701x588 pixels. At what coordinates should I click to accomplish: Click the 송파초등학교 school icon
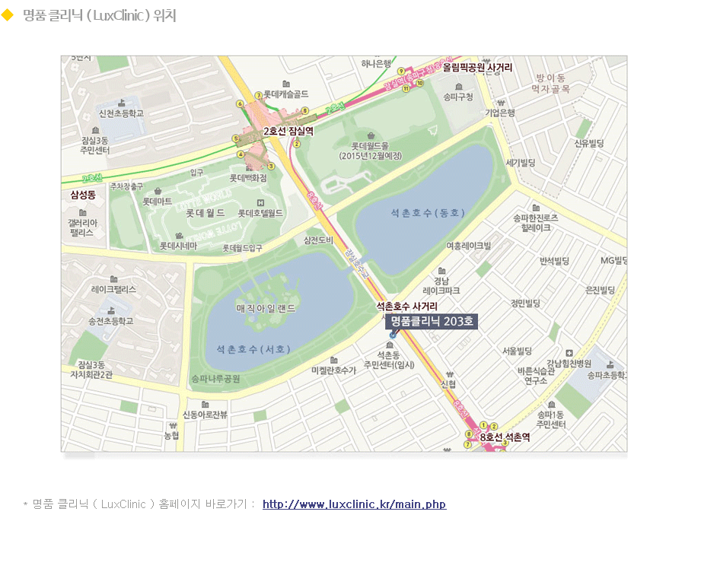(610, 364)
